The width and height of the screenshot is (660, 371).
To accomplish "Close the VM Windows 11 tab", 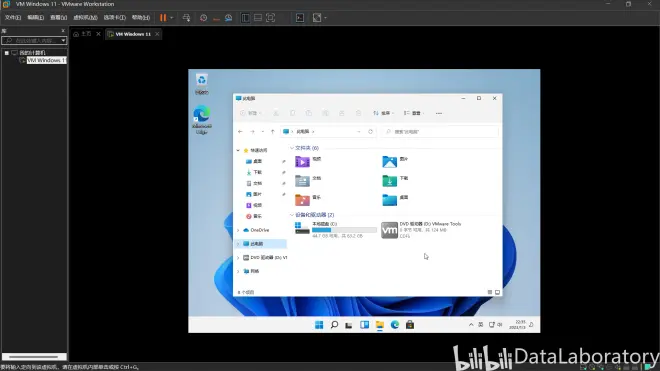I will pos(157,34).
